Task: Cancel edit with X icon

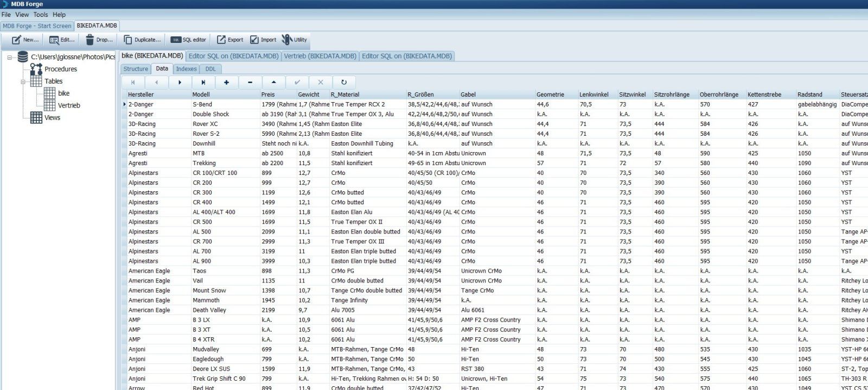Action: 320,82
